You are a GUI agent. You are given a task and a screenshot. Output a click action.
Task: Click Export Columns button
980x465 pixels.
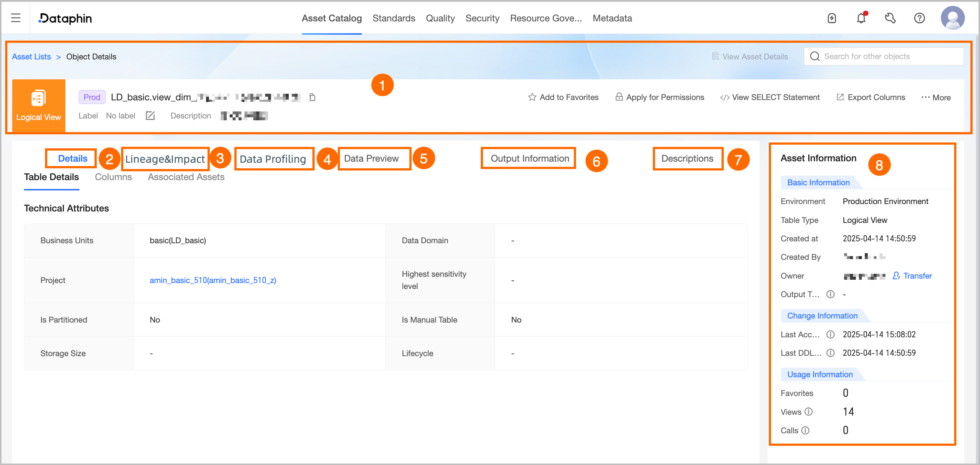pyautogui.click(x=871, y=97)
